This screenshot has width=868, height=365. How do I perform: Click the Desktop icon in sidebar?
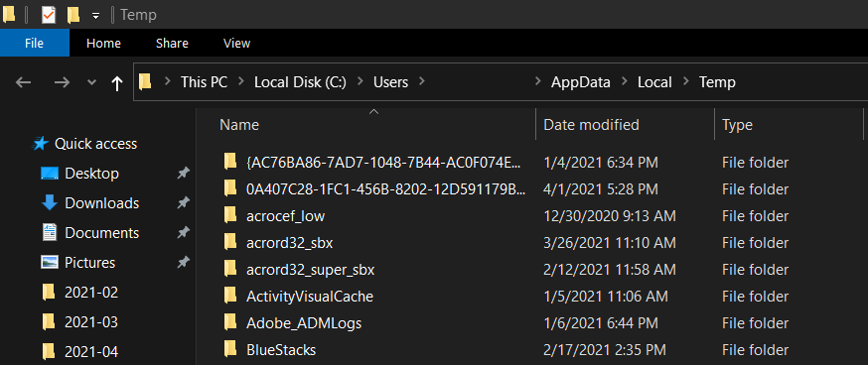click(50, 174)
